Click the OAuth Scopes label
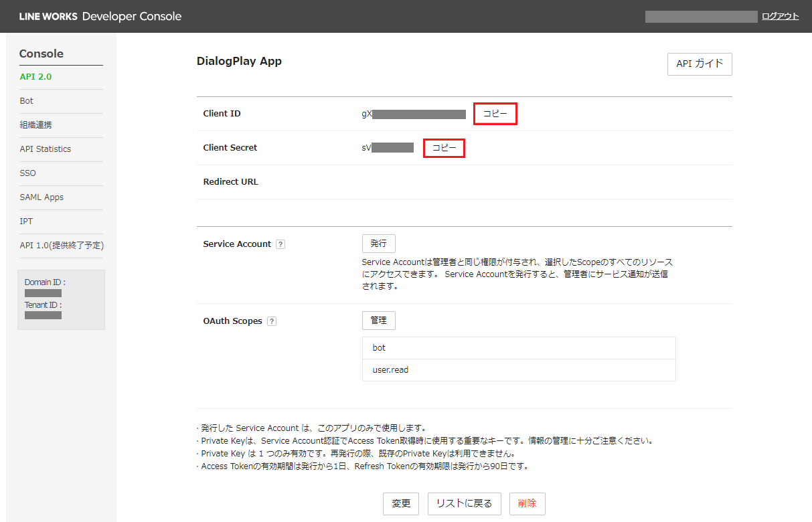Screen dimensions: 812x522 (x=232, y=321)
